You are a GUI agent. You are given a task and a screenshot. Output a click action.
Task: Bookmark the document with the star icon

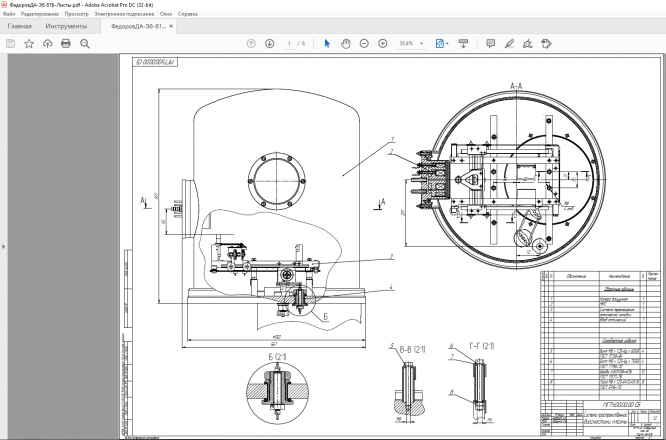(x=29, y=44)
